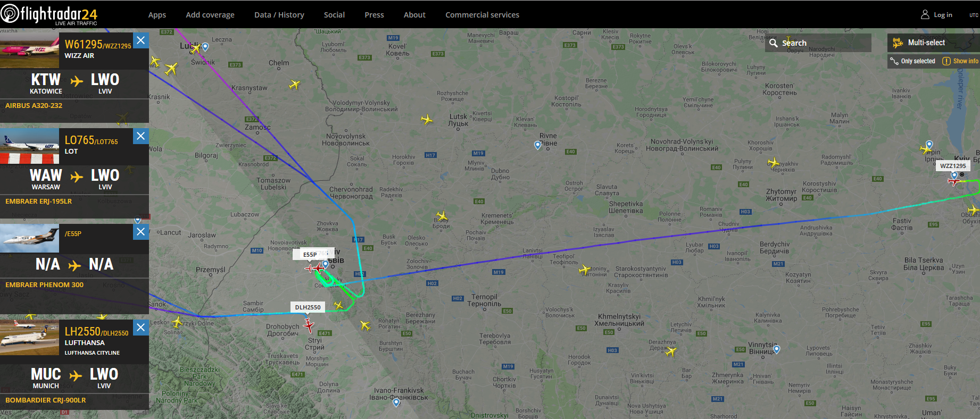Close the LO765 LOT flight panel
Viewport: 980px width, 419px height.
(140, 136)
